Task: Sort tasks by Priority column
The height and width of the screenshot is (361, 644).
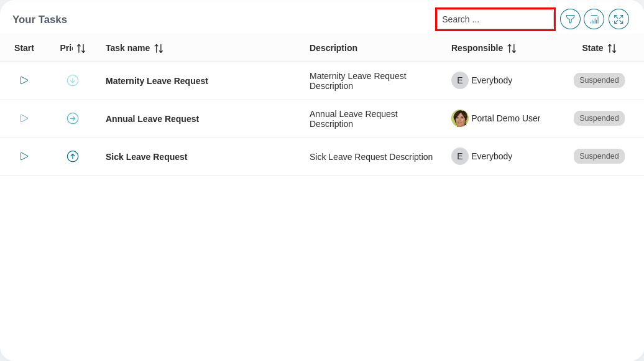Action: point(81,49)
